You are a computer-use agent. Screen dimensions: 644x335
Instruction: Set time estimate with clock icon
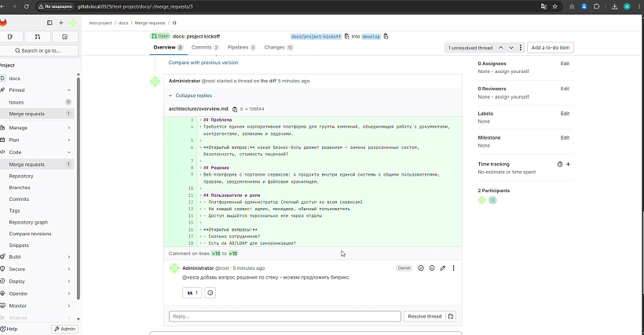pos(560,165)
